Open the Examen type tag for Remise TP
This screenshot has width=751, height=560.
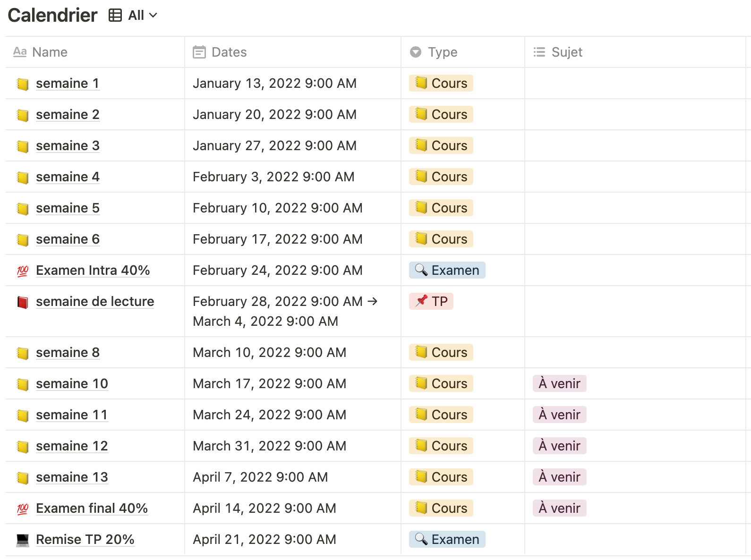[447, 539]
